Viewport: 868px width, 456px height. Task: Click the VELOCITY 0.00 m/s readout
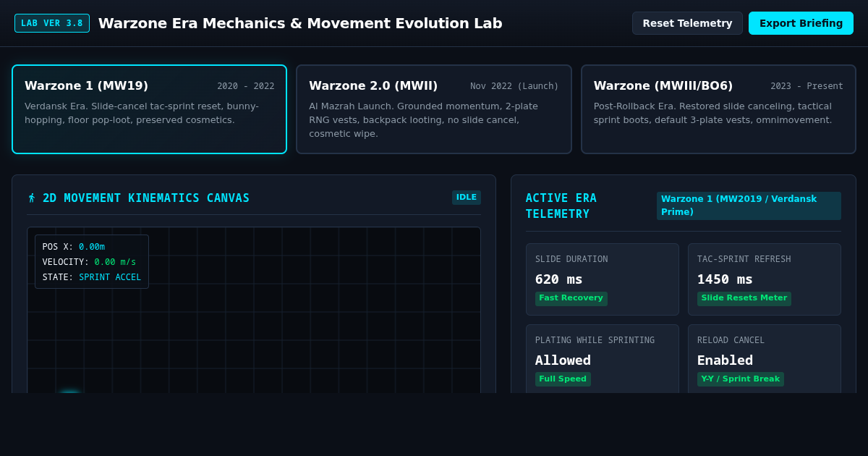pos(89,262)
